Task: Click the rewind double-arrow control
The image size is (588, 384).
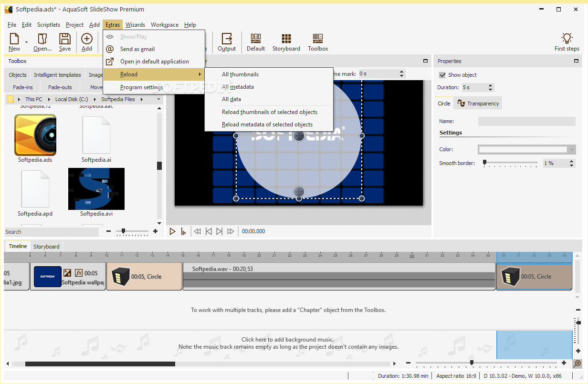Action: pos(197,231)
